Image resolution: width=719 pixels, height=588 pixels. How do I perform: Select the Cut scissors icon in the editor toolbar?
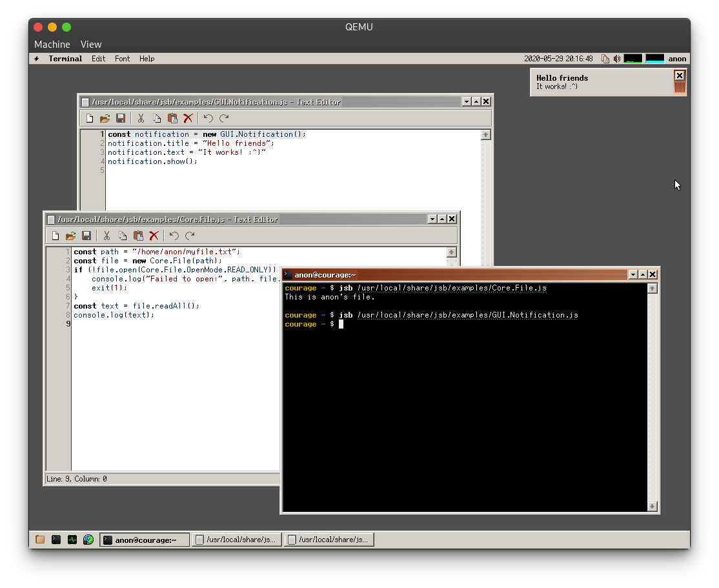click(x=106, y=236)
